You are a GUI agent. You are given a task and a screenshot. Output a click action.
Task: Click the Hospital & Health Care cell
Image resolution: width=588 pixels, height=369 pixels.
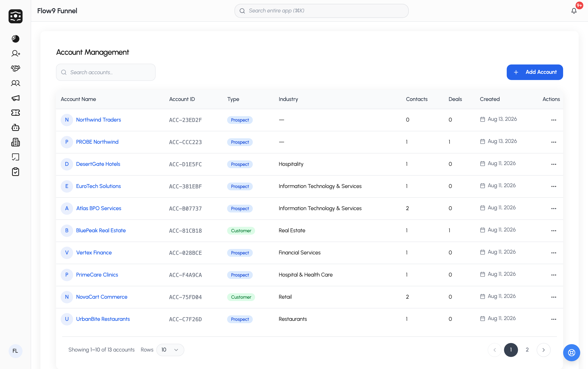tap(305, 275)
